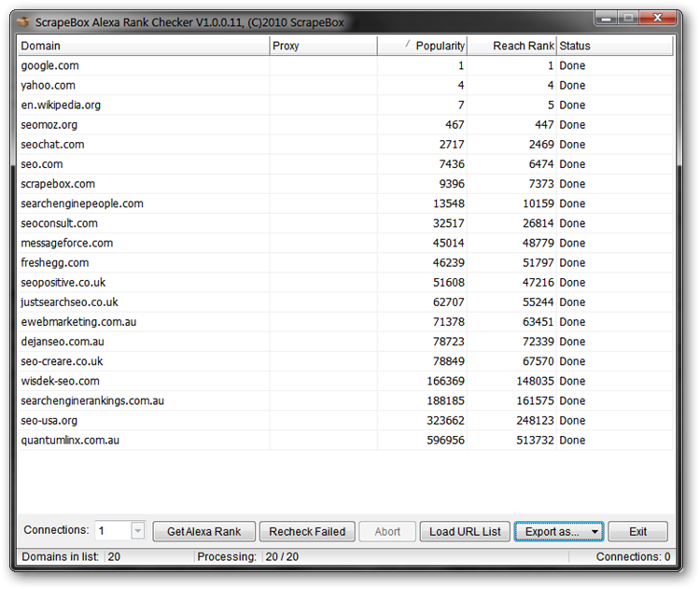Click the Status column header

click(x=613, y=46)
